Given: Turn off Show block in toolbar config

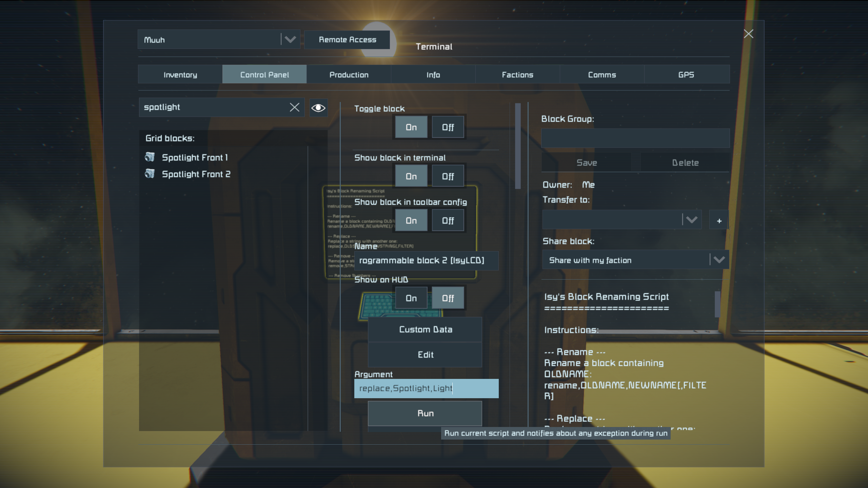Looking at the screenshot, I should coord(448,221).
